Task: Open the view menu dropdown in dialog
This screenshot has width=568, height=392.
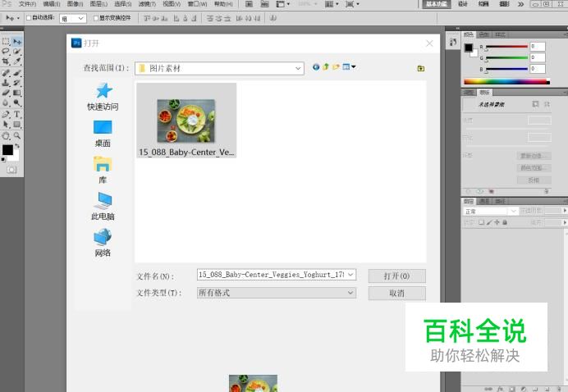Action: point(349,66)
